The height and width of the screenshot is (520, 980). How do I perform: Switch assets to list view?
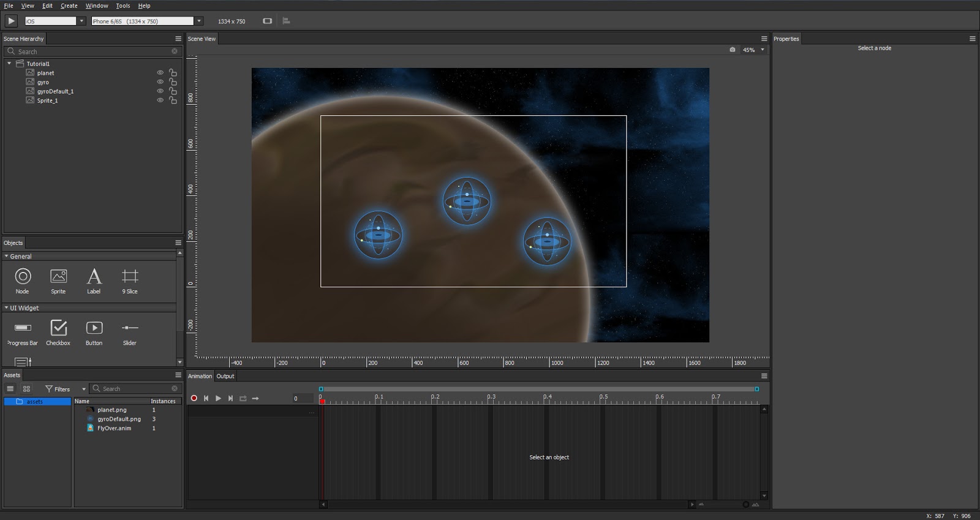coord(10,388)
